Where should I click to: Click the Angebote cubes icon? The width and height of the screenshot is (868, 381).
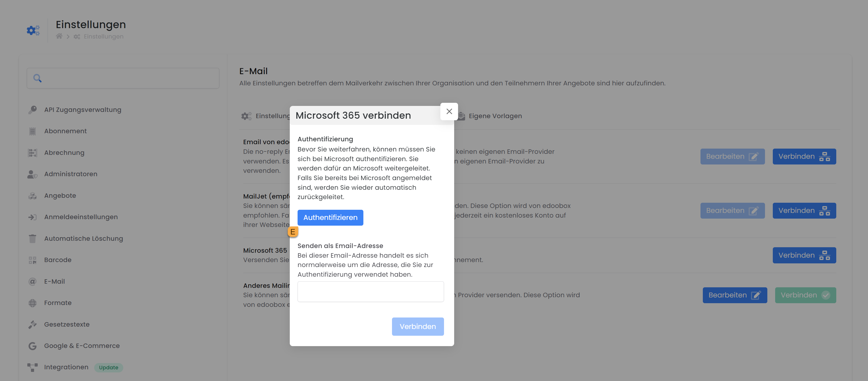(x=32, y=195)
